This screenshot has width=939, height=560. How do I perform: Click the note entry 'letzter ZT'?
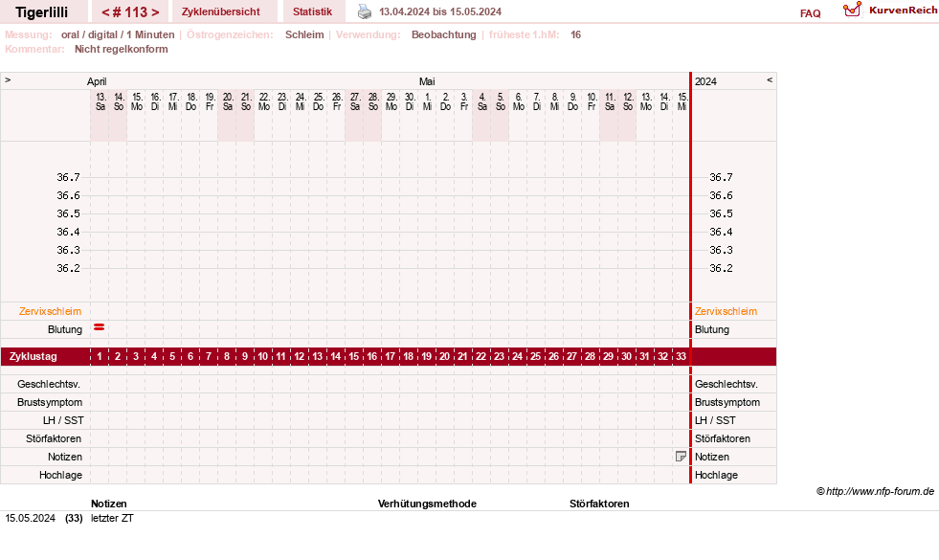pyautogui.click(x=112, y=518)
